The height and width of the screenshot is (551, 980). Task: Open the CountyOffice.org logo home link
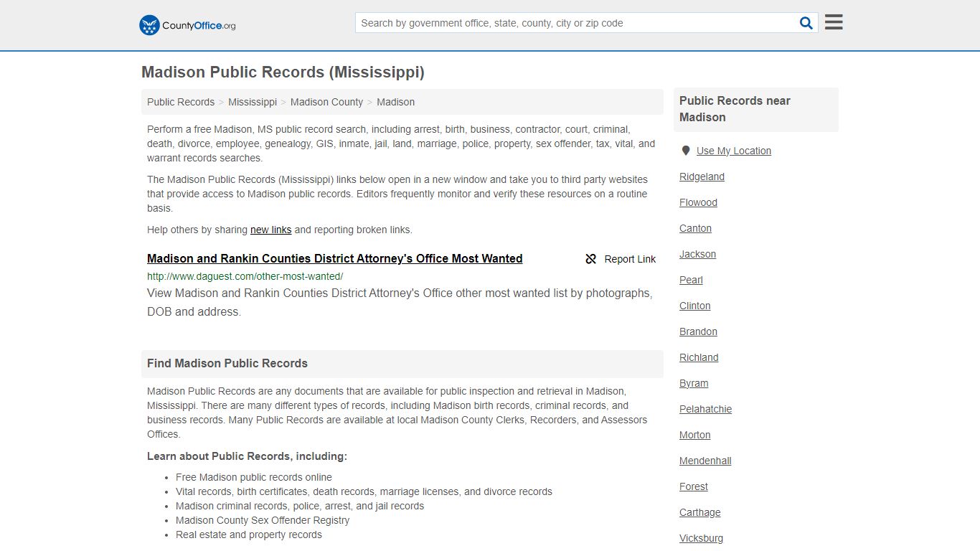click(187, 25)
